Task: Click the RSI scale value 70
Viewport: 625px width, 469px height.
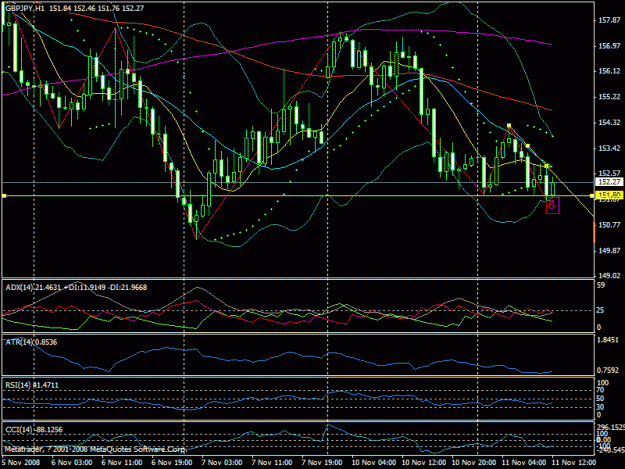Action: (x=600, y=391)
